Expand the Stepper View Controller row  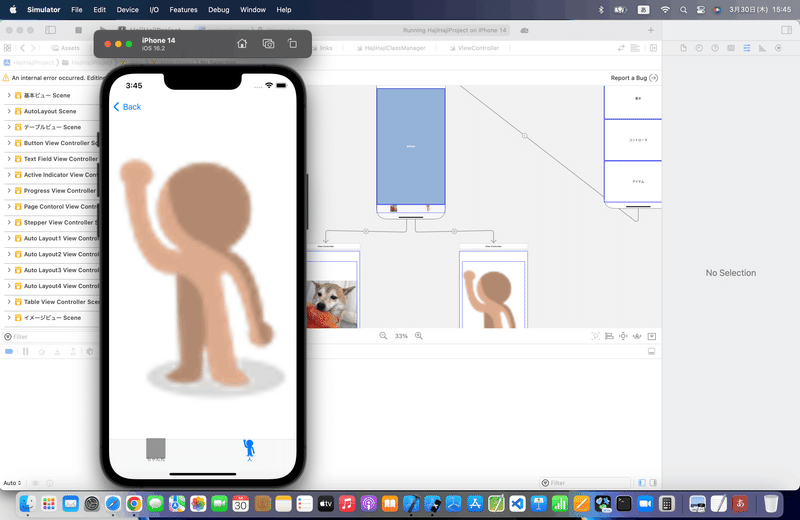click(9, 222)
